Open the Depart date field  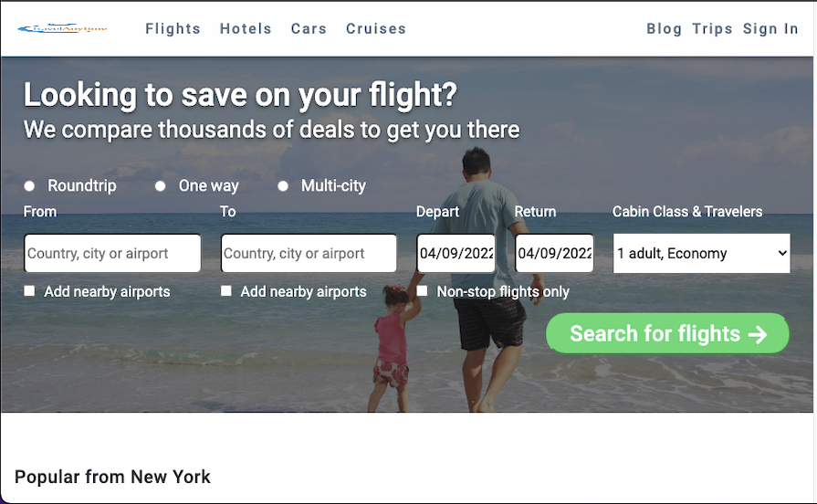456,253
